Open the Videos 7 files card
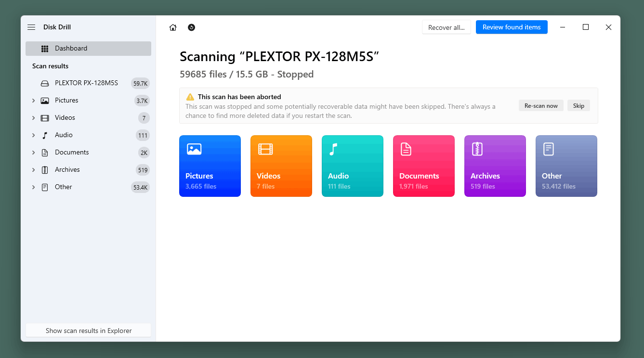 281,166
